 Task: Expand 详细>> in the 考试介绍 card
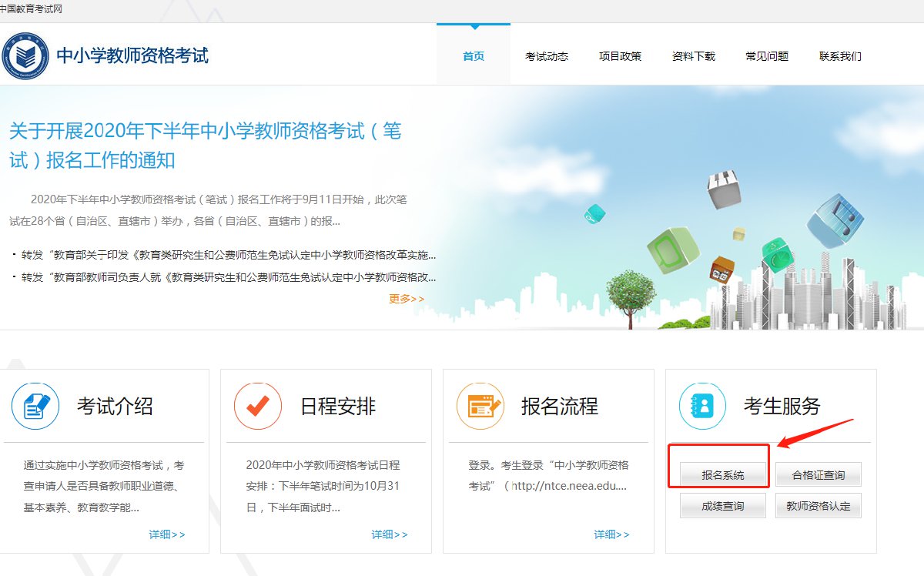167,534
